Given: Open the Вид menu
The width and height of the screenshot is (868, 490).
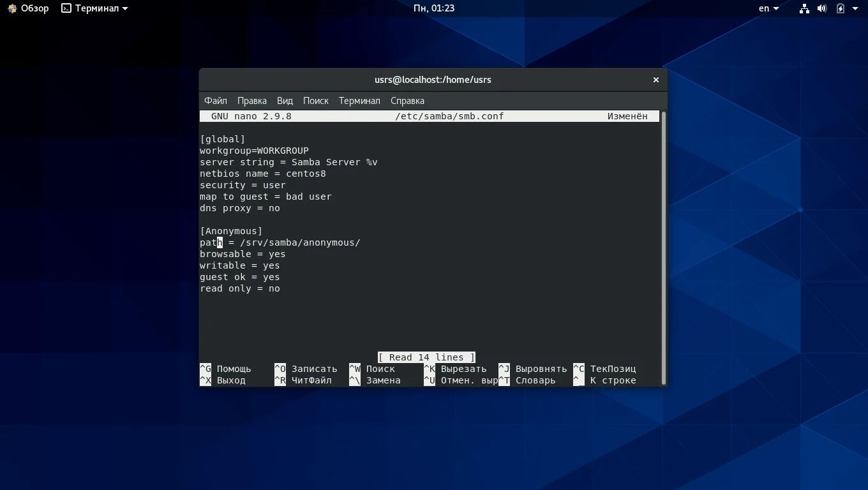Looking at the screenshot, I should pyautogui.click(x=285, y=101).
